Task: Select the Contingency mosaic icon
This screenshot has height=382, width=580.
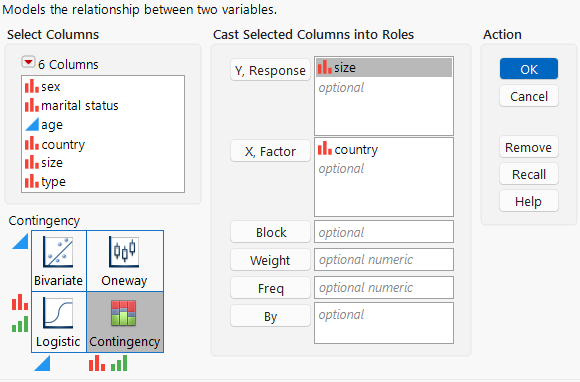Action: click(124, 313)
